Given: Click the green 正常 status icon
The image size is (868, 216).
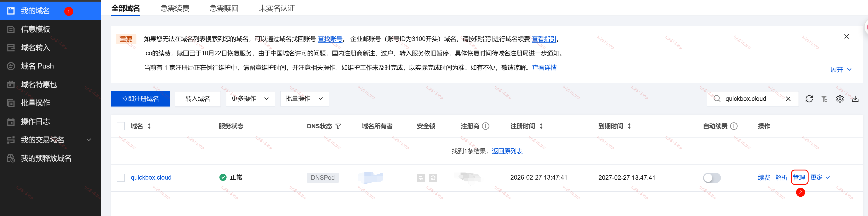Looking at the screenshot, I should (x=223, y=178).
